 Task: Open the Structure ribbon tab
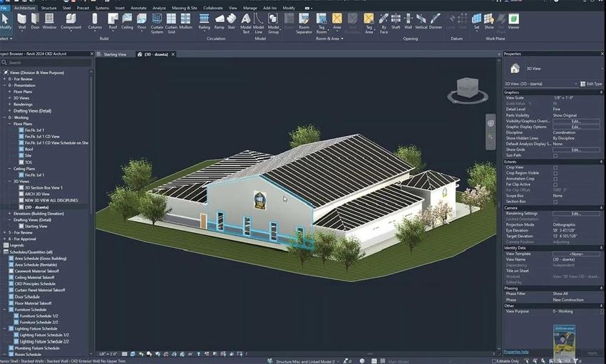click(x=48, y=8)
